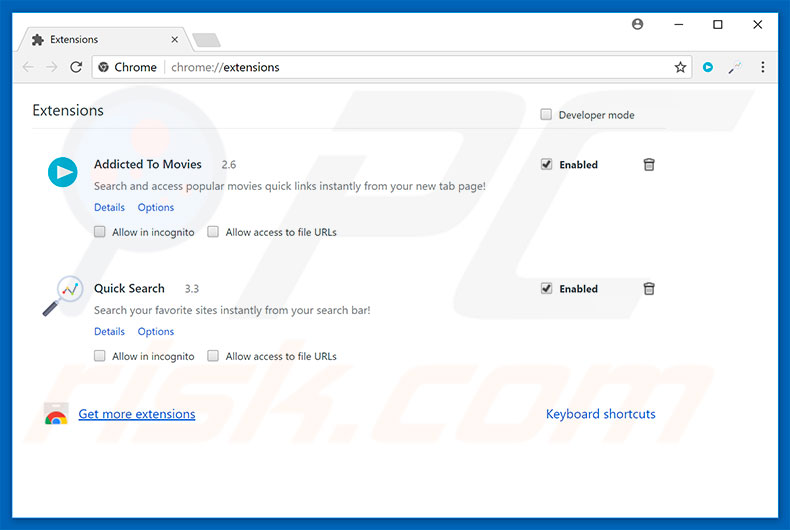Screen dimensions: 790x530
Task: Allow Addicted To Movies access to file URLs
Action: tap(213, 232)
